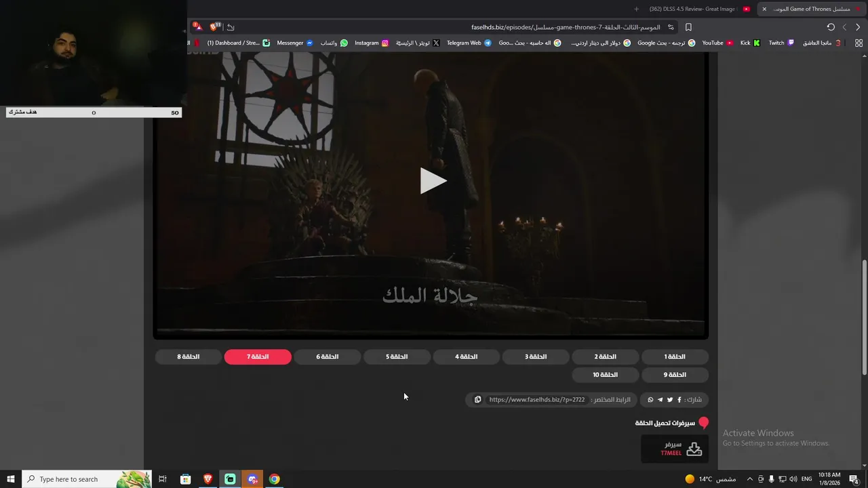
Task: Share the episode on Telegram
Action: pyautogui.click(x=660, y=400)
